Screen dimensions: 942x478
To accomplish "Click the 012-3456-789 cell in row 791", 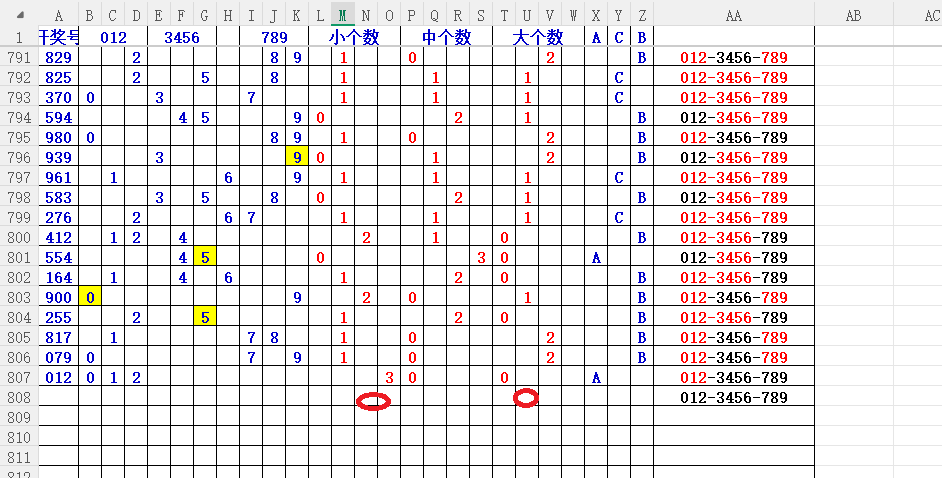I will coord(734,58).
